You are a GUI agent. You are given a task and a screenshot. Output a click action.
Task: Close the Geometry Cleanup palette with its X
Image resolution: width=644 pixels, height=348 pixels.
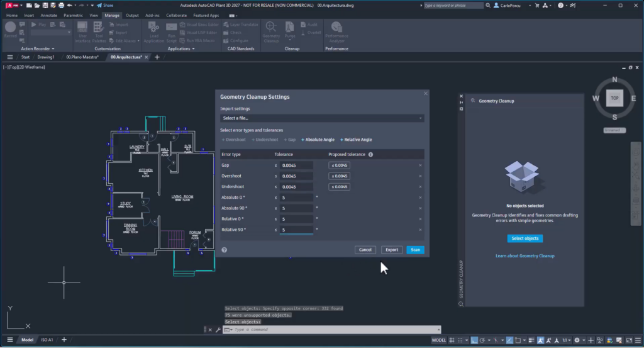[x=461, y=96]
